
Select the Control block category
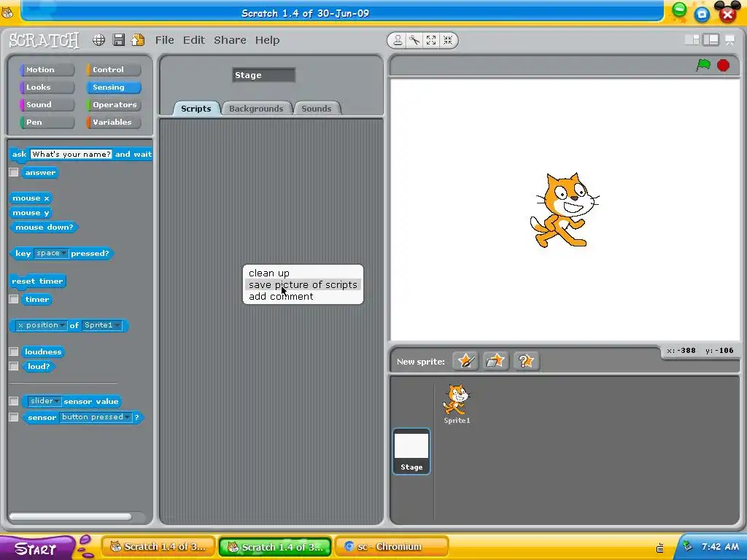pos(113,69)
